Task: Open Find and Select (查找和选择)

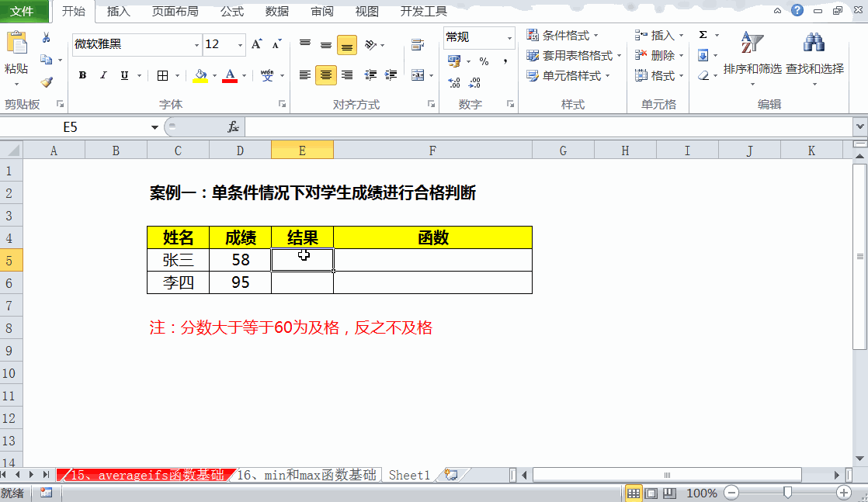Action: coord(815,59)
